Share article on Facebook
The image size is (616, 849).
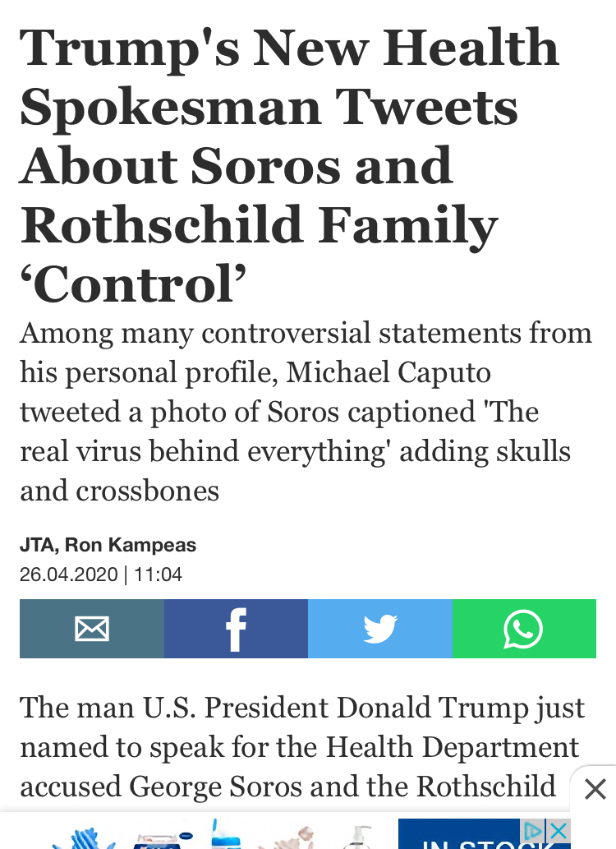coord(236,629)
